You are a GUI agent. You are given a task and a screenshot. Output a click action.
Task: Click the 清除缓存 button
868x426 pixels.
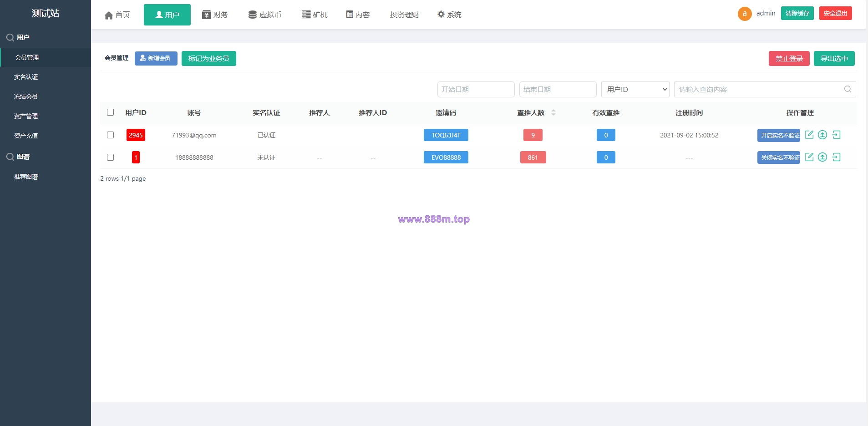(797, 13)
